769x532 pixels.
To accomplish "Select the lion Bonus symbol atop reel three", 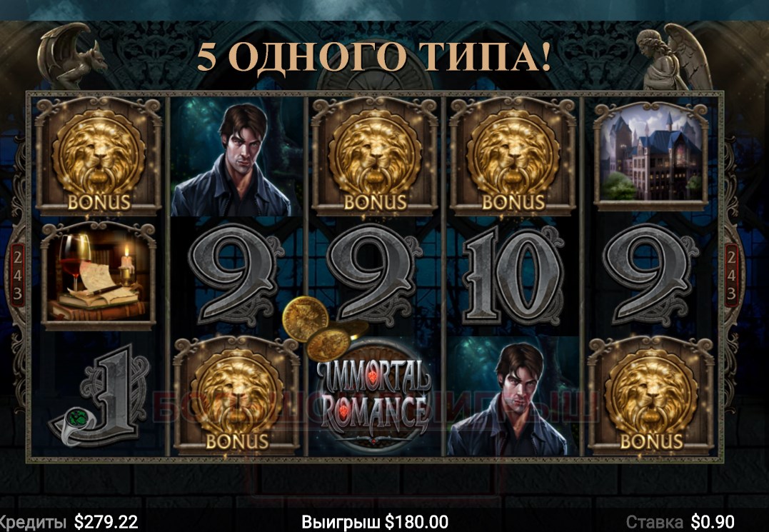I will coord(375,156).
